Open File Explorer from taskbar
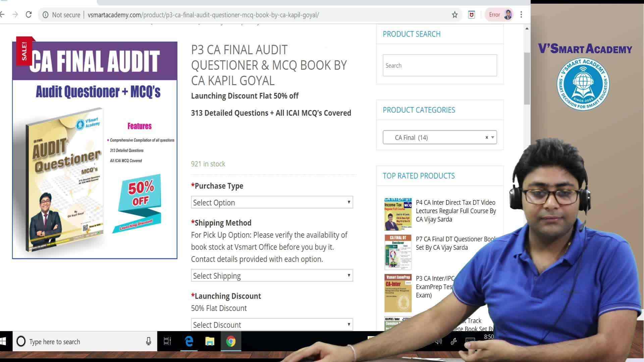Image resolution: width=644 pixels, height=362 pixels. click(x=210, y=341)
